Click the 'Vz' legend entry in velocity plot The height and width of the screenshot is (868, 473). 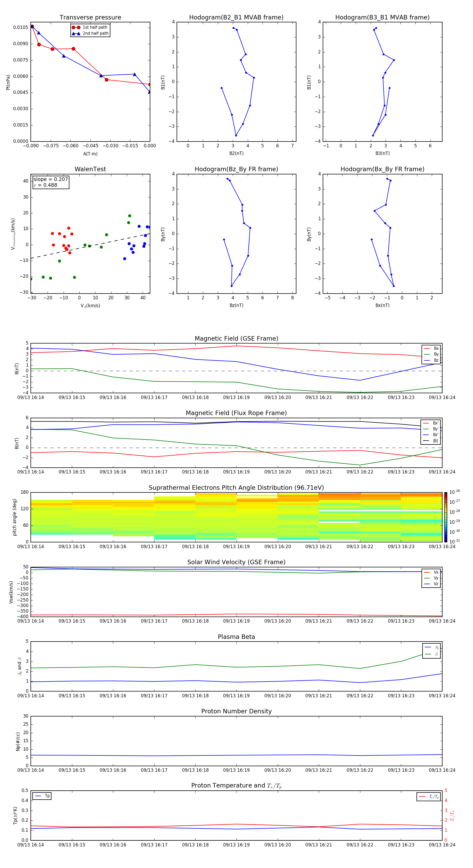click(x=431, y=584)
